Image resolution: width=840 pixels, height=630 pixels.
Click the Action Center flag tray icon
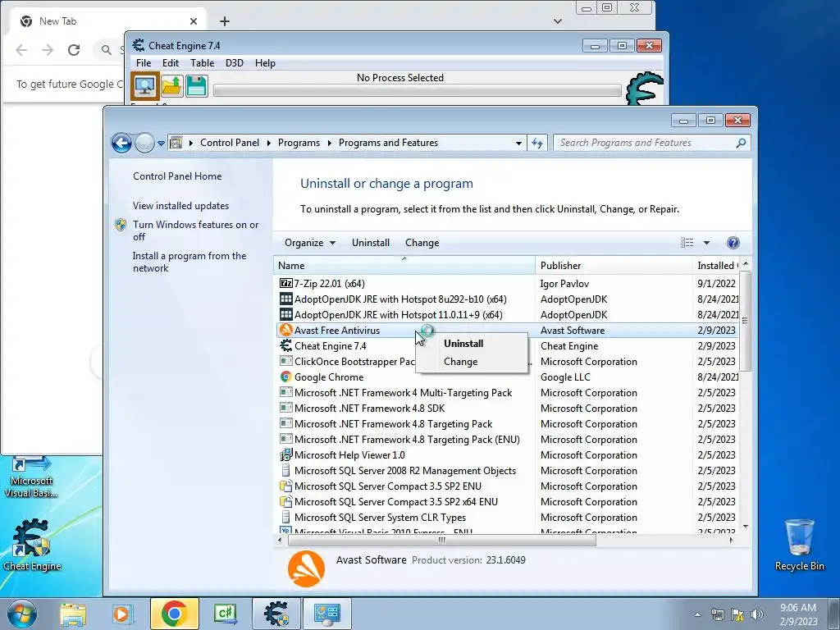737,614
